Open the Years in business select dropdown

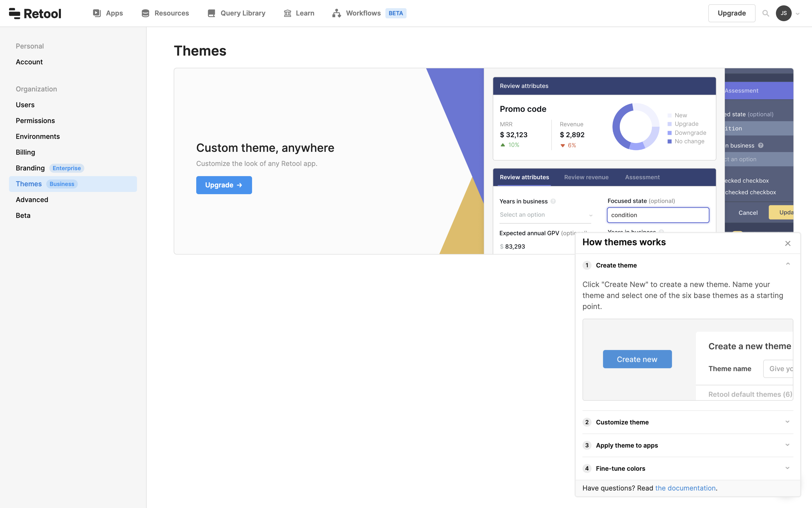point(546,215)
